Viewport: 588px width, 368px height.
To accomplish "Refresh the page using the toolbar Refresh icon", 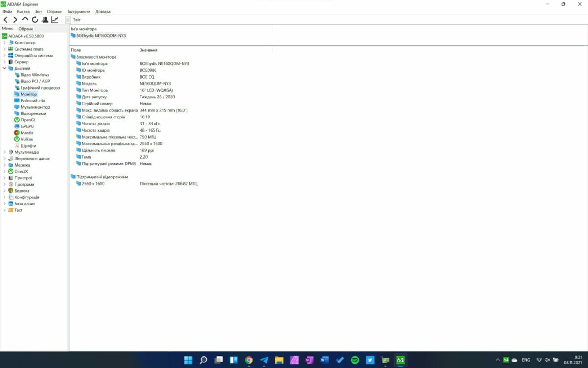I will (x=35, y=20).
